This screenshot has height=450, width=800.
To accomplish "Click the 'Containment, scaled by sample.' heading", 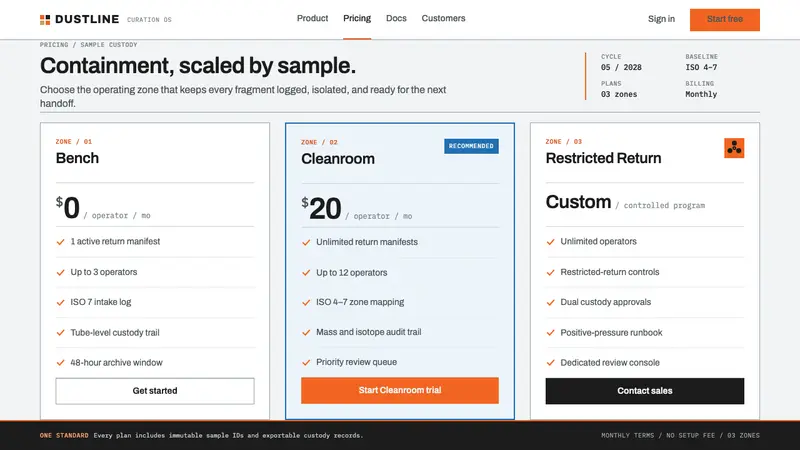I will click(x=197, y=66).
